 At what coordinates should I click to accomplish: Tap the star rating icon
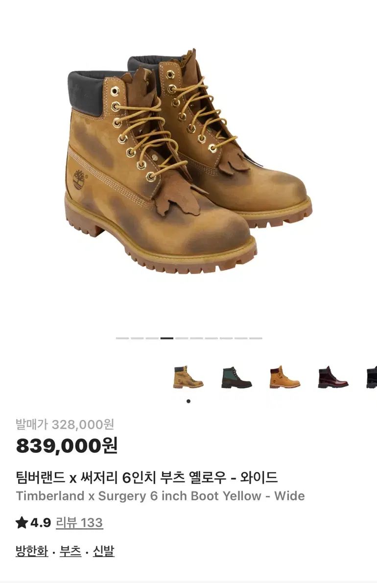point(22,523)
